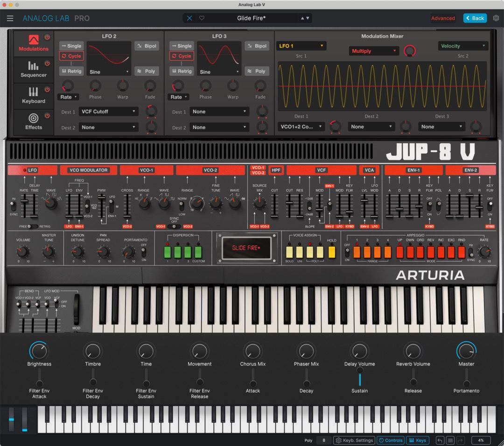Image resolution: width=504 pixels, height=446 pixels.
Task: Click the Timbre macro knob
Action: (x=92, y=351)
